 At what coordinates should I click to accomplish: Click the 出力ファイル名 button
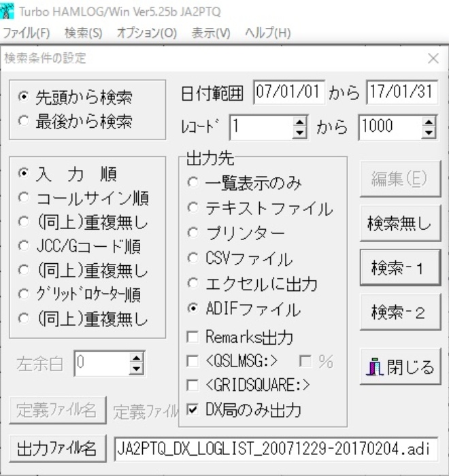click(57, 448)
